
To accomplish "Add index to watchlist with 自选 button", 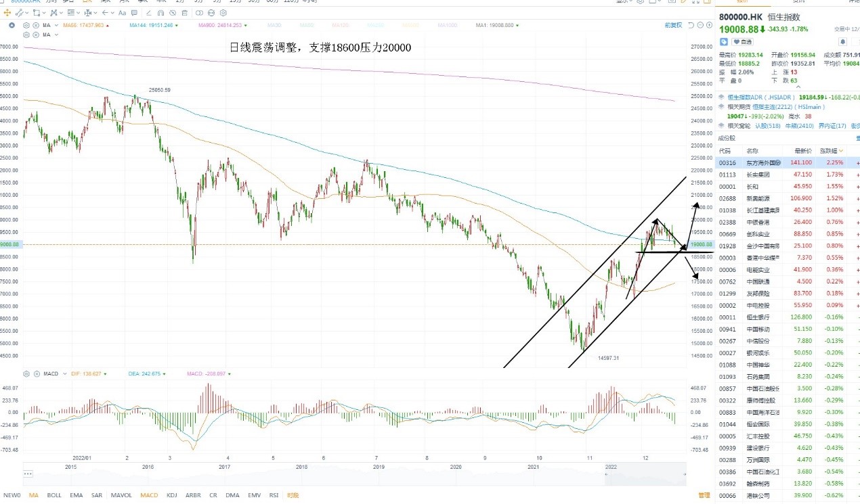I will point(743,42).
